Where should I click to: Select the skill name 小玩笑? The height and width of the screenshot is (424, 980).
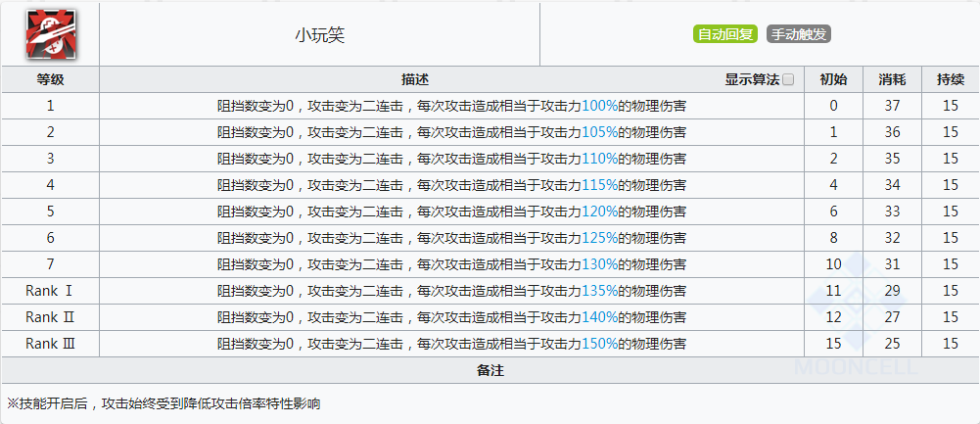[319, 35]
